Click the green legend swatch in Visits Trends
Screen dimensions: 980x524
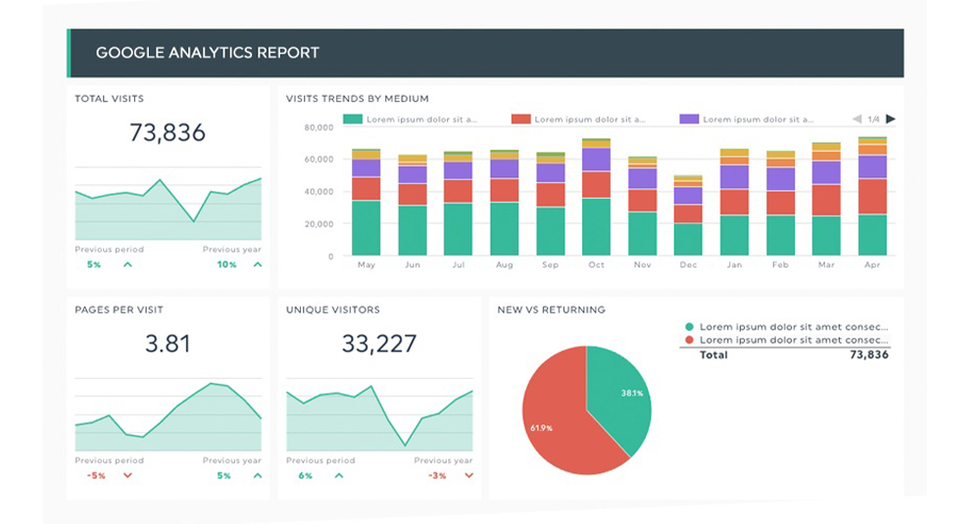(353, 119)
